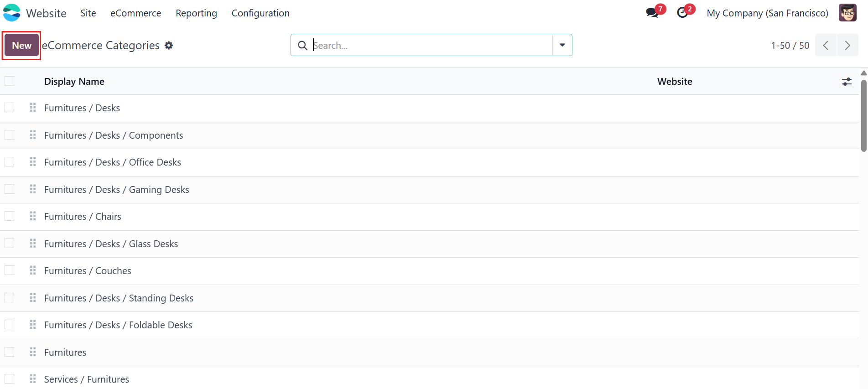Select the Furnitures / Desks / Gaming Desks checkbox
The height and width of the screenshot is (389, 868).
pyautogui.click(x=10, y=189)
